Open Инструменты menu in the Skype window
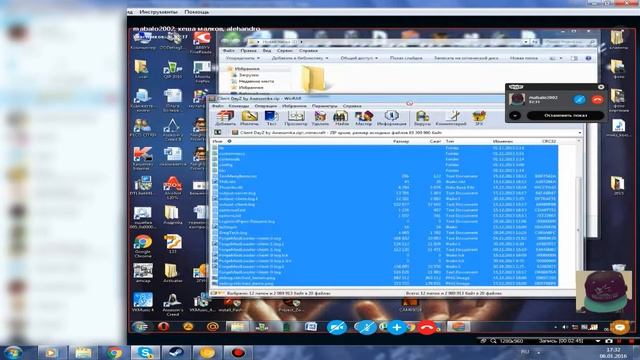This screenshot has height=360, width=640. [x=158, y=12]
